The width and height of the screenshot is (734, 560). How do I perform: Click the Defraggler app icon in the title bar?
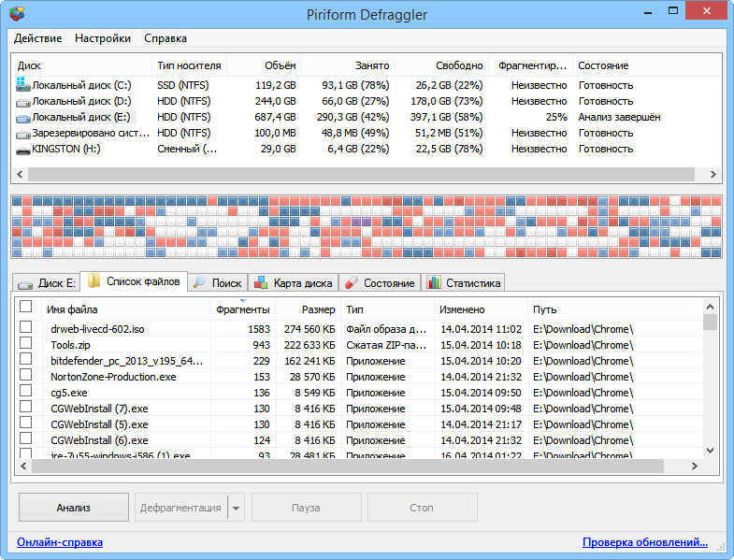tap(18, 14)
